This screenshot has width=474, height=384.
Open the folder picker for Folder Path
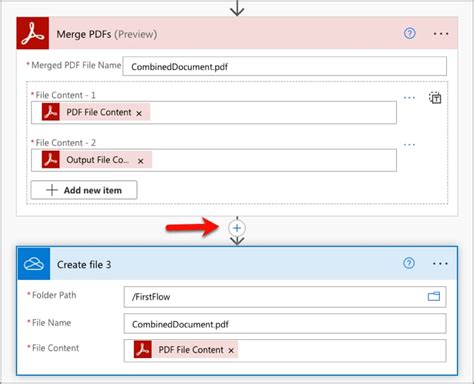(x=434, y=296)
